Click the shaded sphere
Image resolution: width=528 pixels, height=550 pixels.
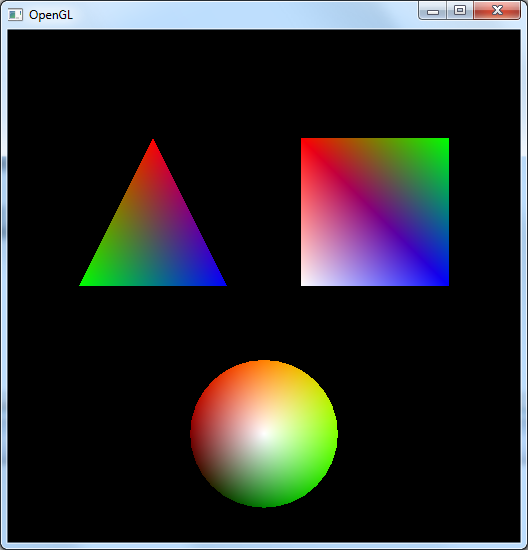click(x=264, y=434)
